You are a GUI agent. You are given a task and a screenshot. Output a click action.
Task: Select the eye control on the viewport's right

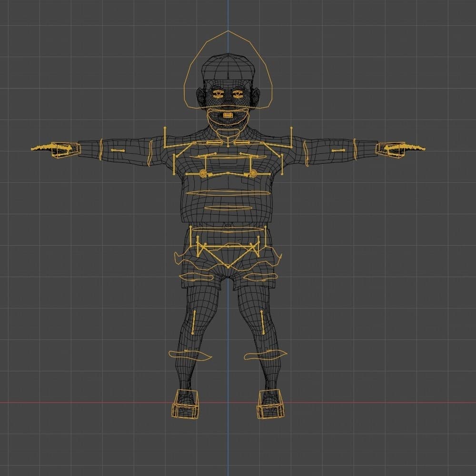tap(238, 94)
